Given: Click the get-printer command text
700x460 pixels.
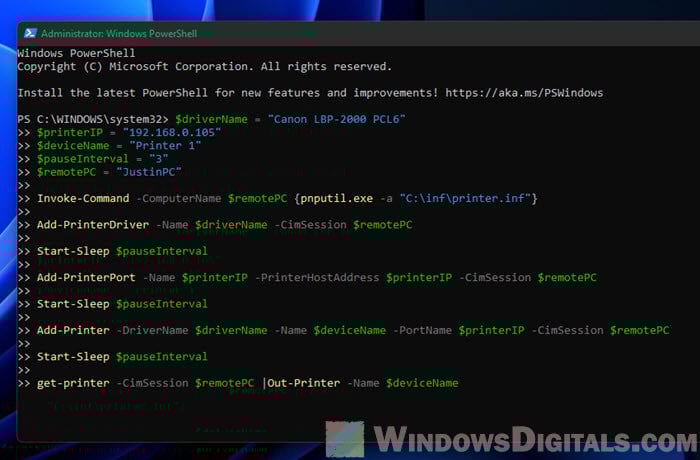Looking at the screenshot, I should coord(73,383).
